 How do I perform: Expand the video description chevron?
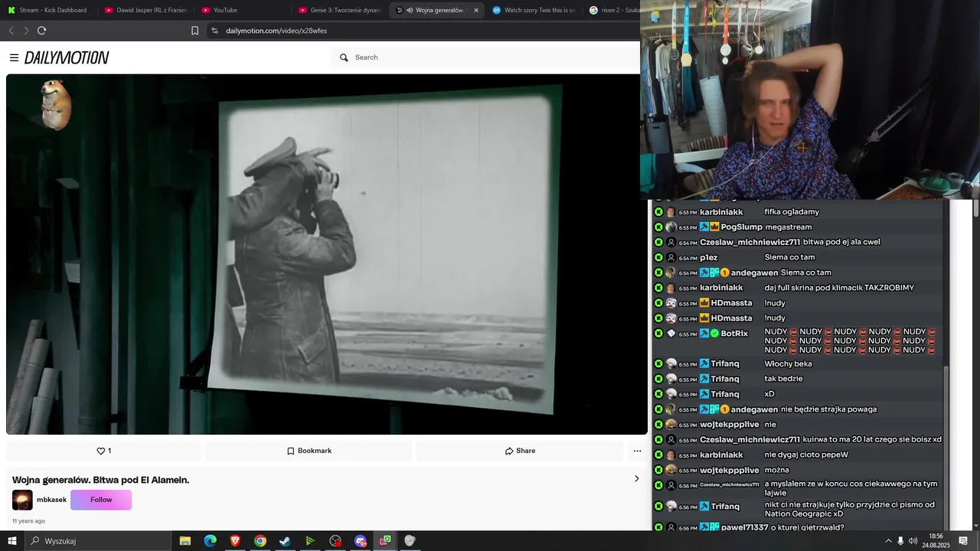pos(636,479)
